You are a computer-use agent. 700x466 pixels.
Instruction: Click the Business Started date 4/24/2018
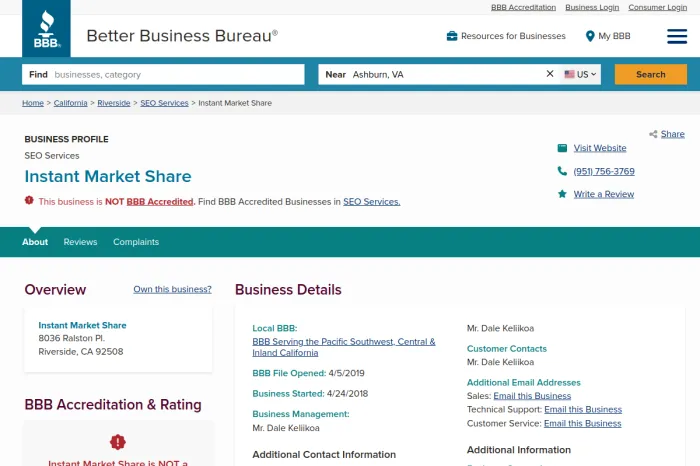pyautogui.click(x=347, y=394)
